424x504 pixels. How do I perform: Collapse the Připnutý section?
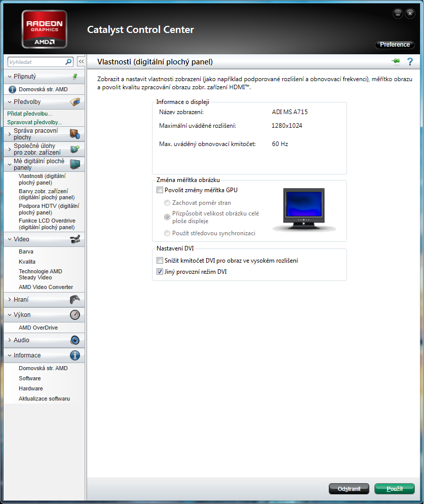(x=10, y=77)
